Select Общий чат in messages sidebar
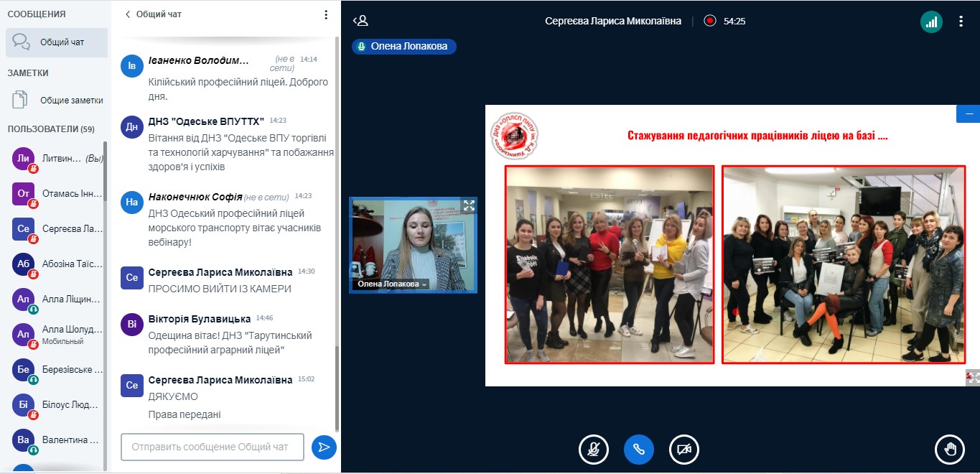 (x=57, y=42)
